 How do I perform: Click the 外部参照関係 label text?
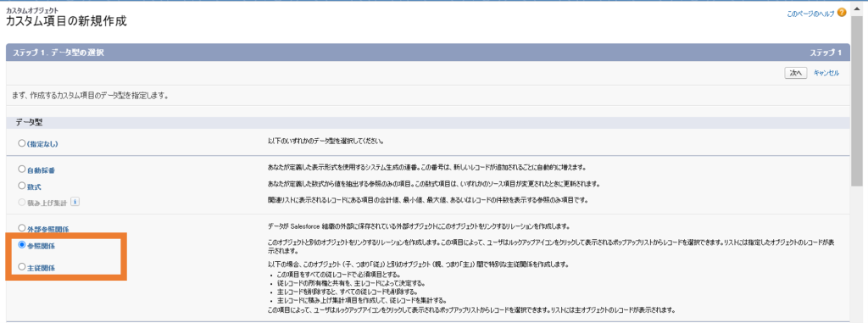[x=48, y=229]
